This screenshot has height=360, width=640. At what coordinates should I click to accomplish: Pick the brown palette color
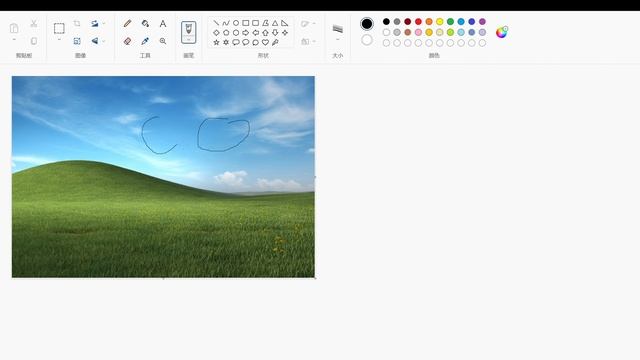[x=408, y=32]
